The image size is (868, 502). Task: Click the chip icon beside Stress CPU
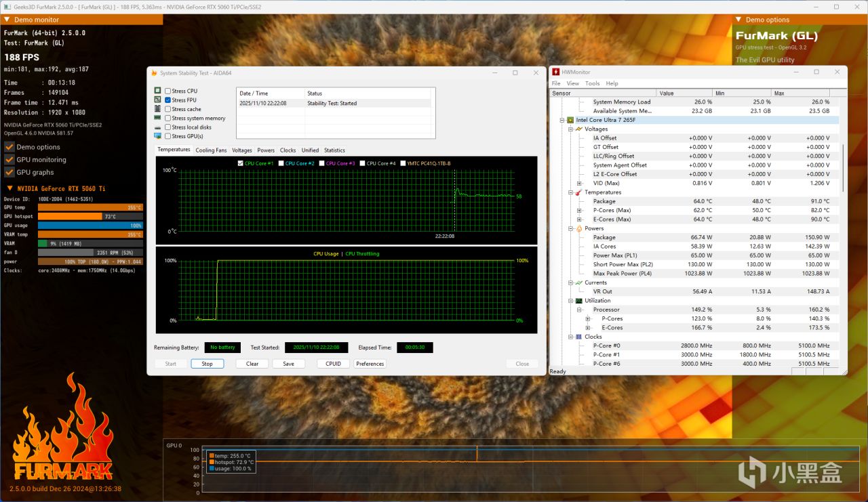click(158, 91)
